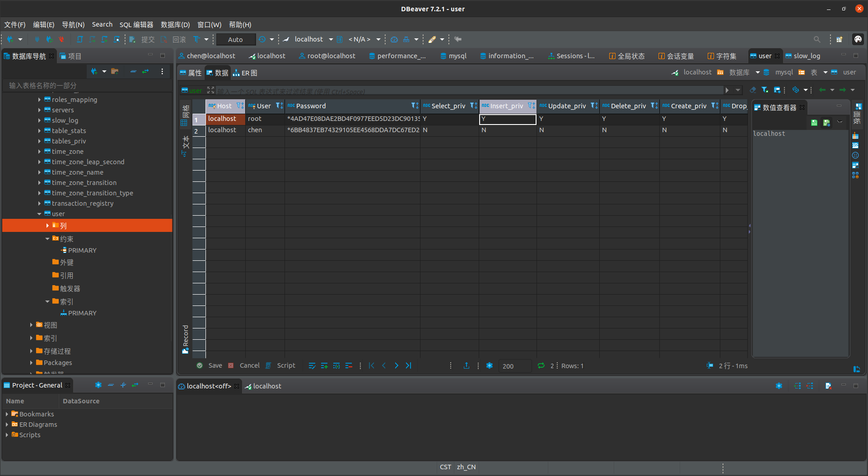Select the 'chen' cell in User column
The width and height of the screenshot is (868, 476).
[x=265, y=130]
